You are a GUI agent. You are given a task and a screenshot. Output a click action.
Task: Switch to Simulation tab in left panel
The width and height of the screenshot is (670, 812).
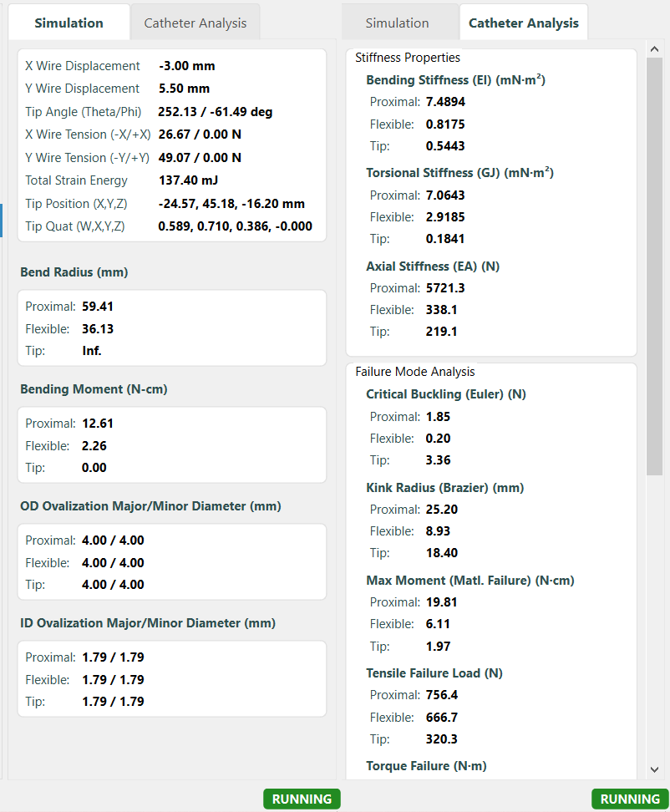[x=69, y=23]
